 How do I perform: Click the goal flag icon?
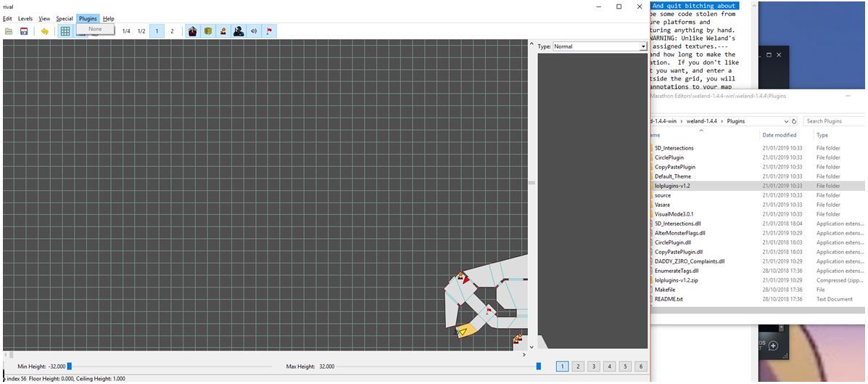pos(270,31)
